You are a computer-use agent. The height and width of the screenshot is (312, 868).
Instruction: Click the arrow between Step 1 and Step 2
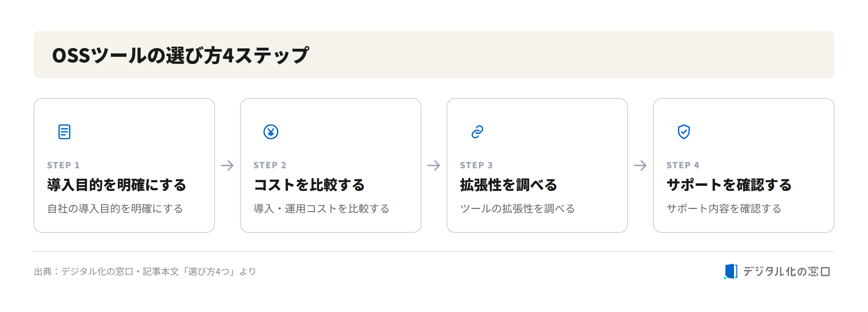(227, 165)
